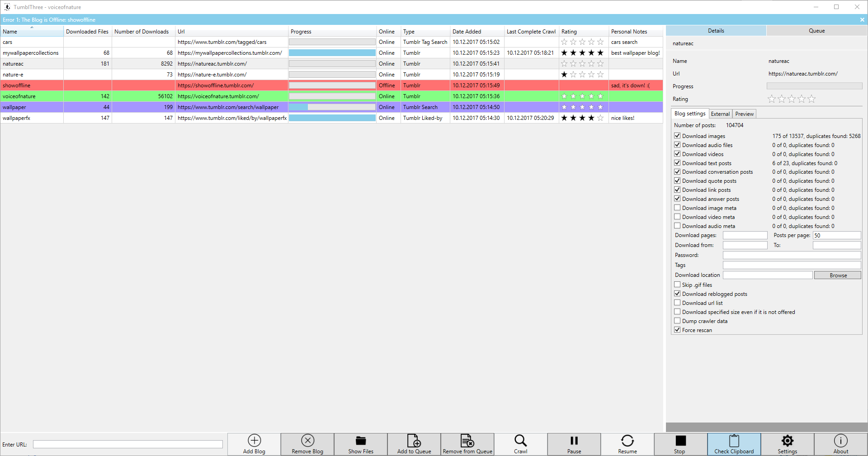This screenshot has width=868, height=456.
Task: Pause the crawl using Pause icon
Action: point(574,441)
